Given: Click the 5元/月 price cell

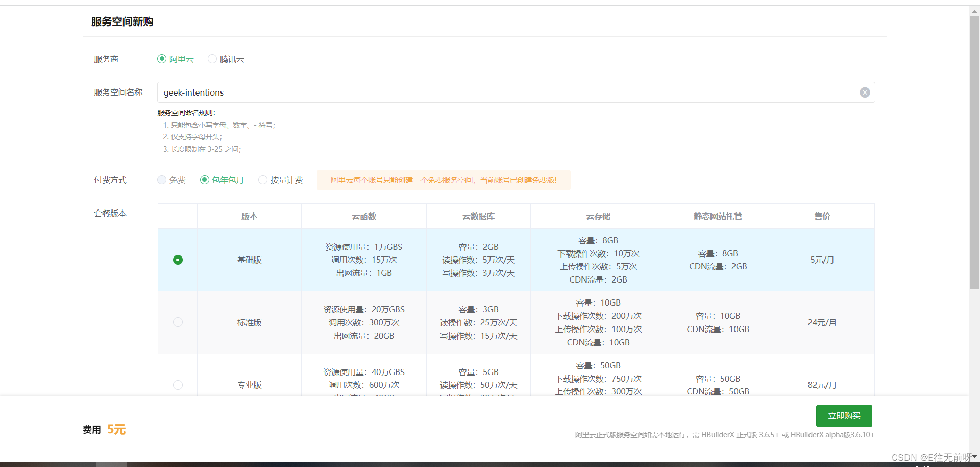Looking at the screenshot, I should point(822,260).
